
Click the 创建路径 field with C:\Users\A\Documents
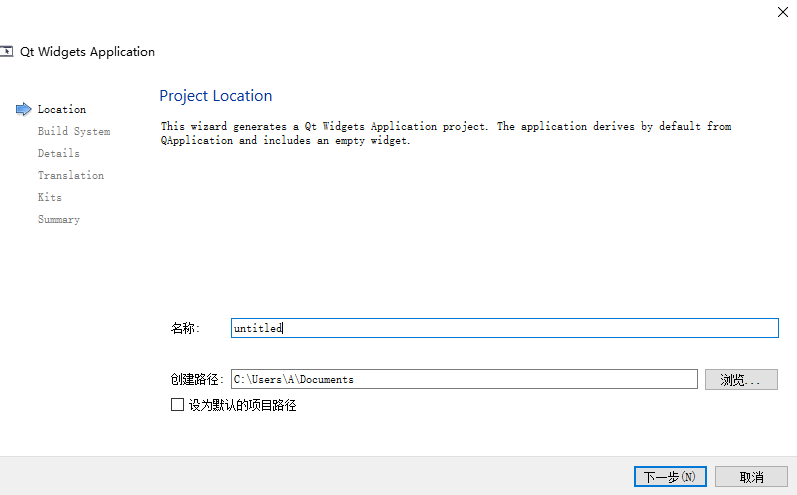click(x=464, y=379)
